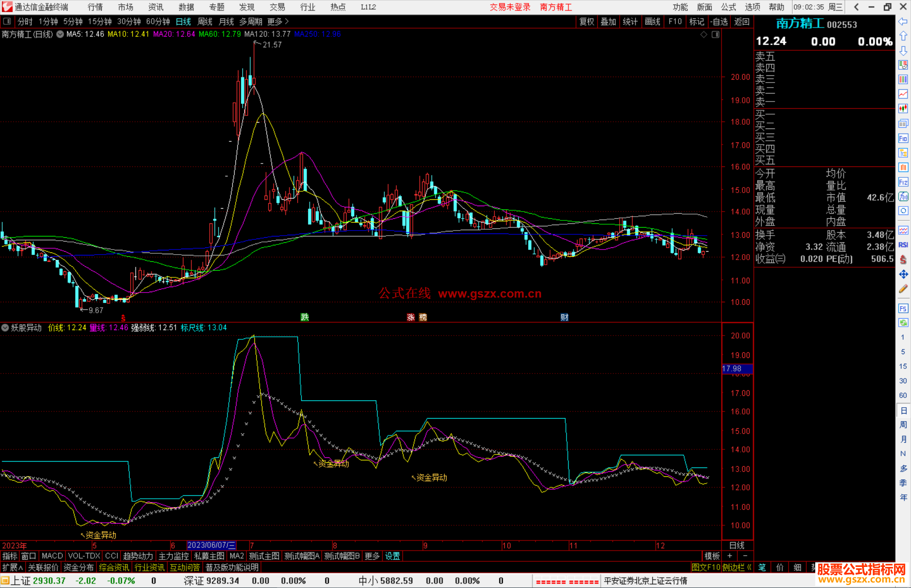Toggle the round icon beside 妖股异动

[x=5, y=328]
